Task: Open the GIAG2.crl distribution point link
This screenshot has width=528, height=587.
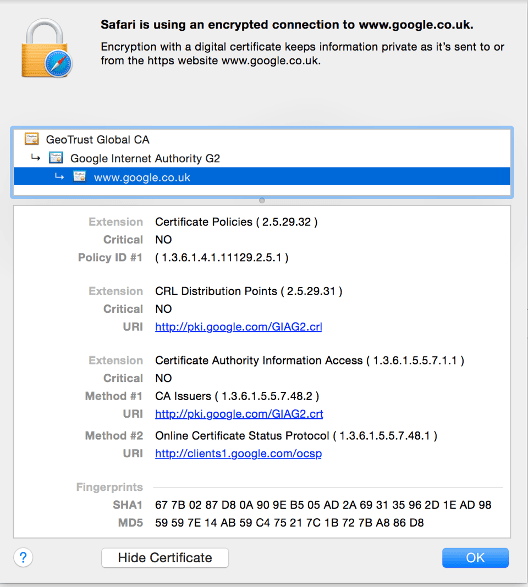Action: click(239, 327)
